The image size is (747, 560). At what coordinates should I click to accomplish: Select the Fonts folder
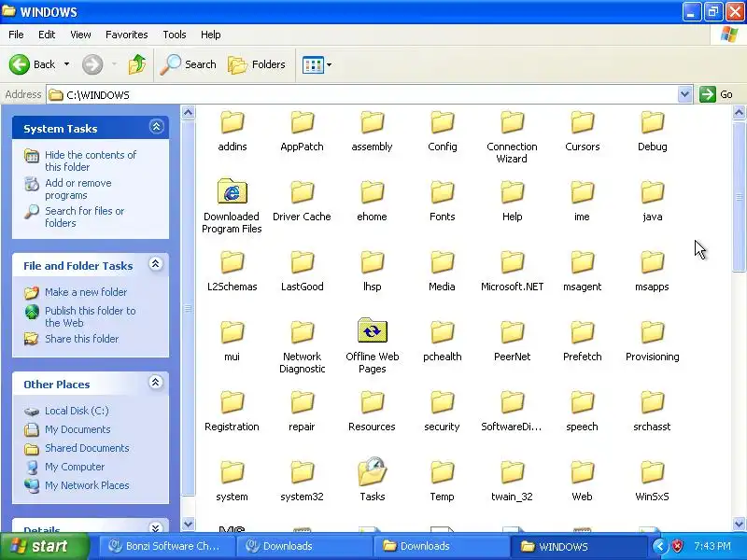click(442, 201)
